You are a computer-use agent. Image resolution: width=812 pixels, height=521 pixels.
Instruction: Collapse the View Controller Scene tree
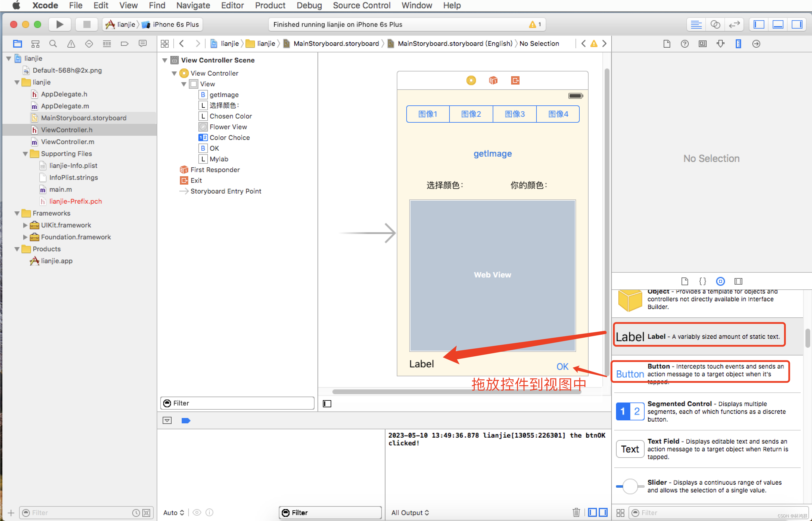(165, 60)
